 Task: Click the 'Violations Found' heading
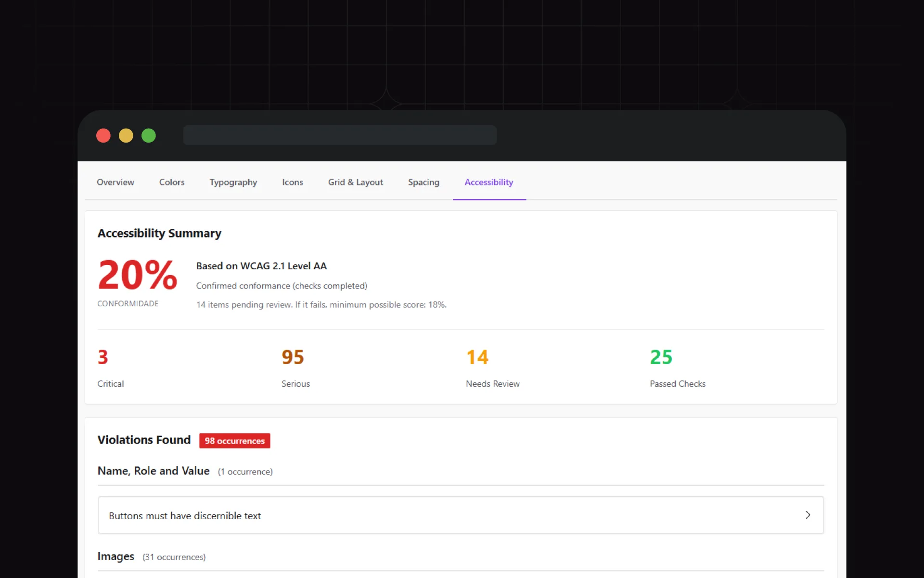(144, 440)
